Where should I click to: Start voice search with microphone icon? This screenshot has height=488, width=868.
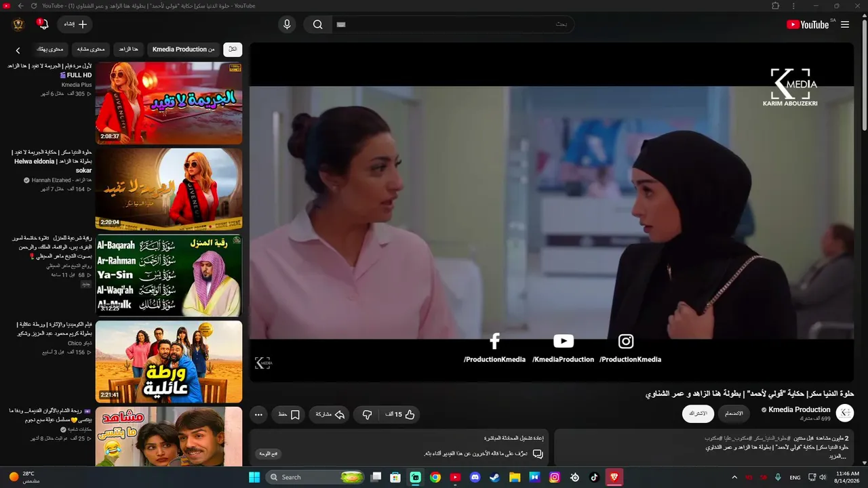[x=287, y=24]
